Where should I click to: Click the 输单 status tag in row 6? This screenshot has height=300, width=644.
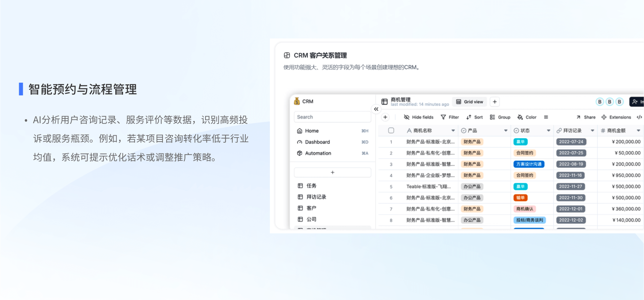click(x=521, y=198)
